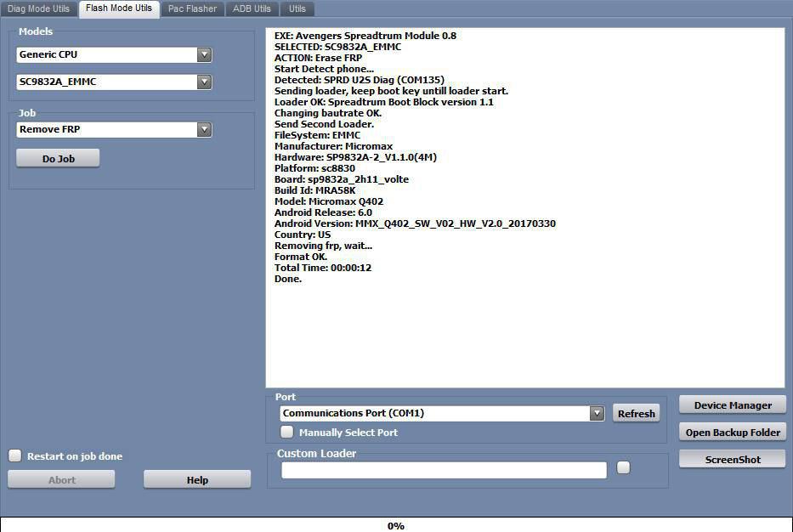Expand the SC9832A_EMMC chipset dropdown
Screen dimensions: 793x532
click(x=114, y=82)
